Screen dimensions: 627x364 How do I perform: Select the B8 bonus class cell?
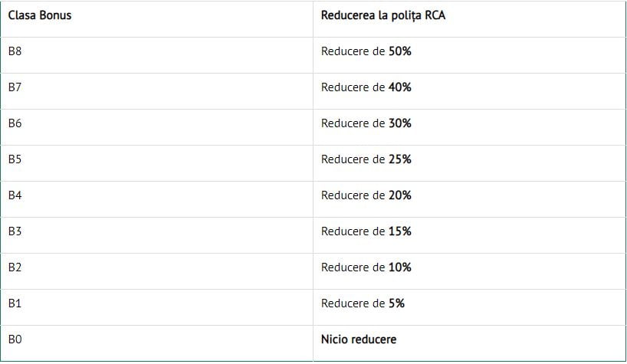[15, 51]
